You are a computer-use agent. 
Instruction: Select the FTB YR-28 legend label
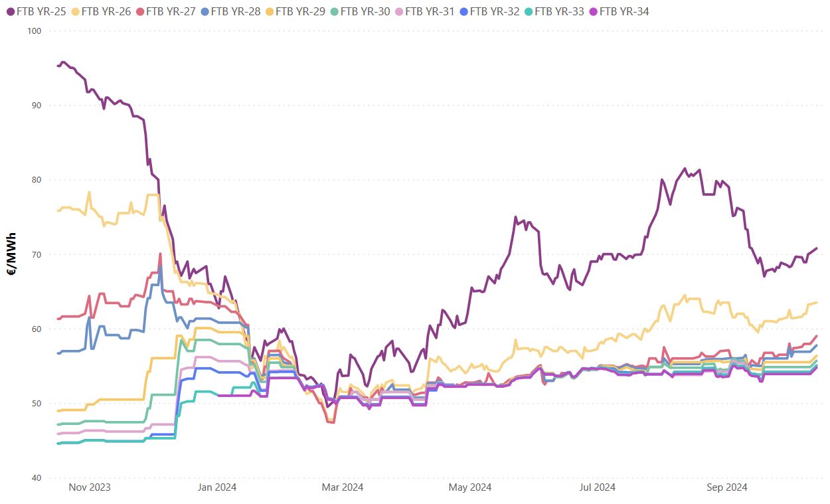click(234, 12)
